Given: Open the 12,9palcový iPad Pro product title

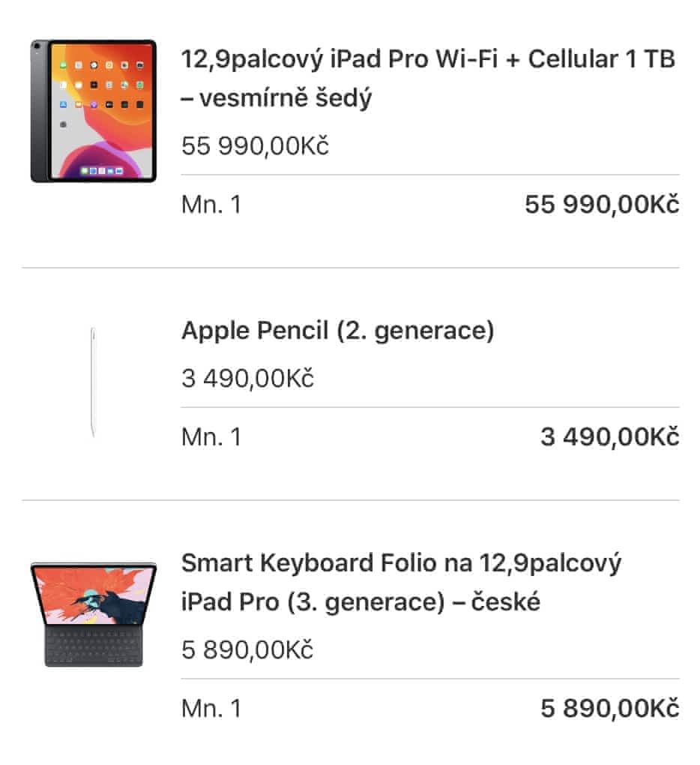Looking at the screenshot, I should tap(428, 79).
